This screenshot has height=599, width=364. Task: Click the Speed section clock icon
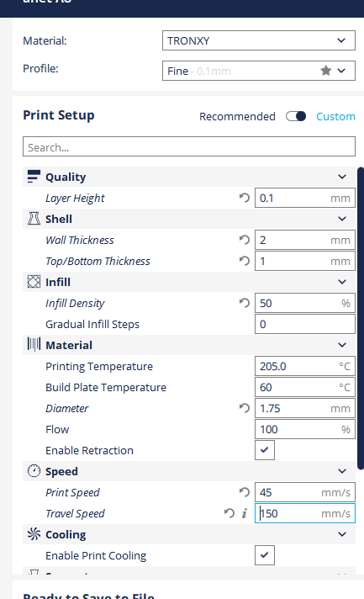tap(34, 471)
